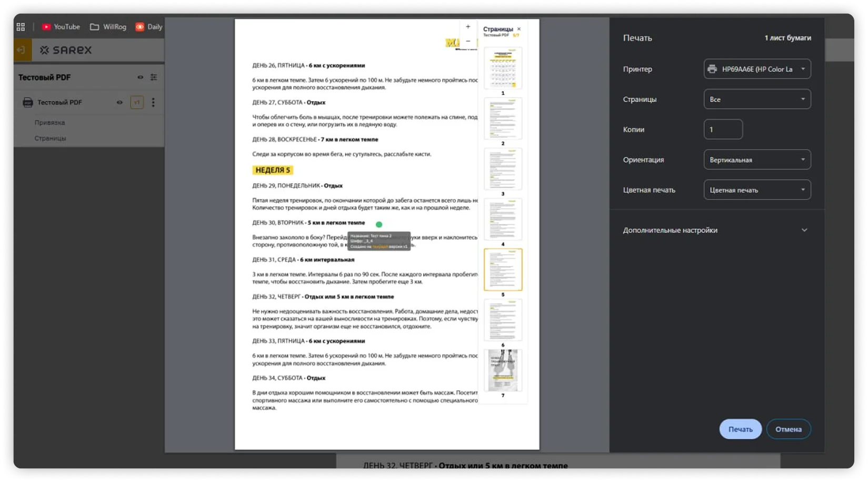Toggle eye icon in the Тестовый PDF document row
The image size is (868, 482).
(x=119, y=102)
